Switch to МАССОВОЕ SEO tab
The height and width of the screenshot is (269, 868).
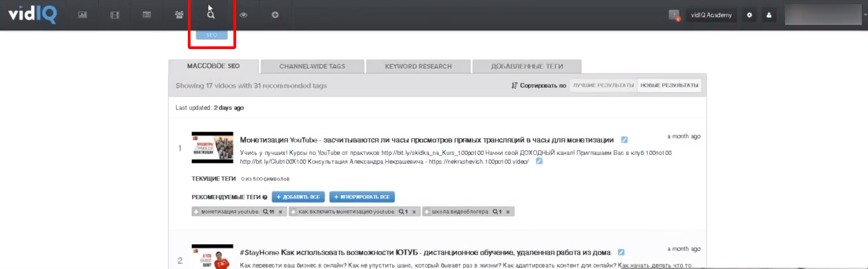click(x=213, y=66)
